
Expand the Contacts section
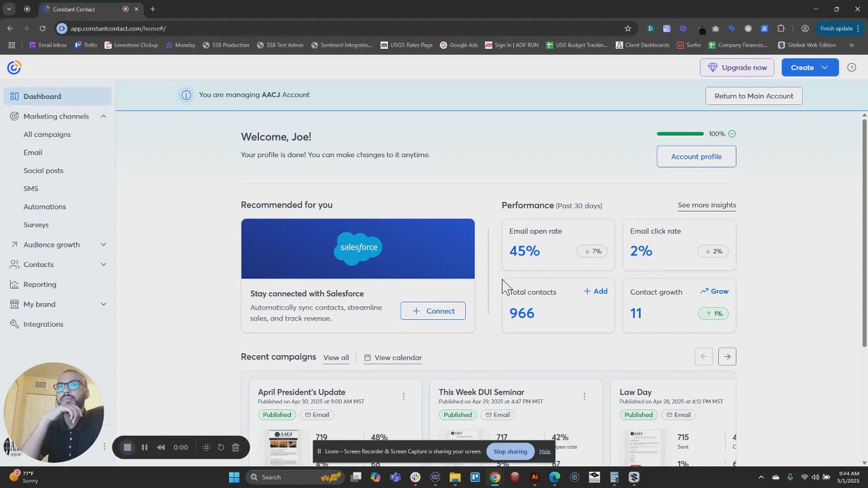(103, 264)
